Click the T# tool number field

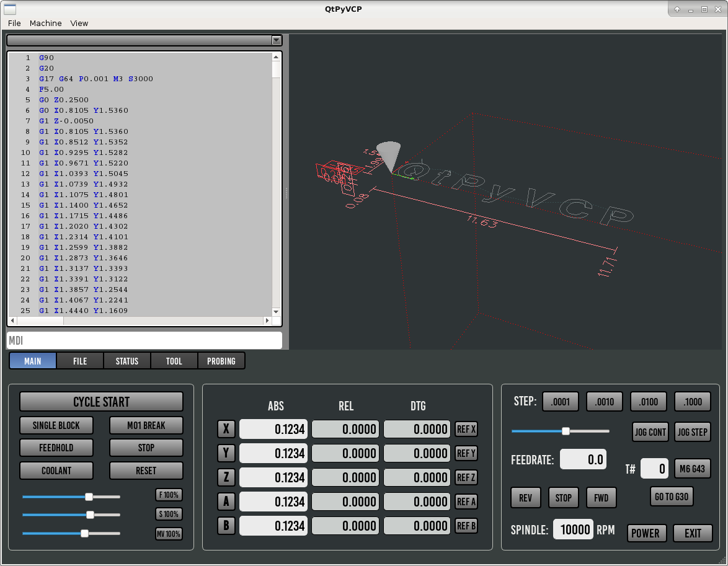click(655, 469)
